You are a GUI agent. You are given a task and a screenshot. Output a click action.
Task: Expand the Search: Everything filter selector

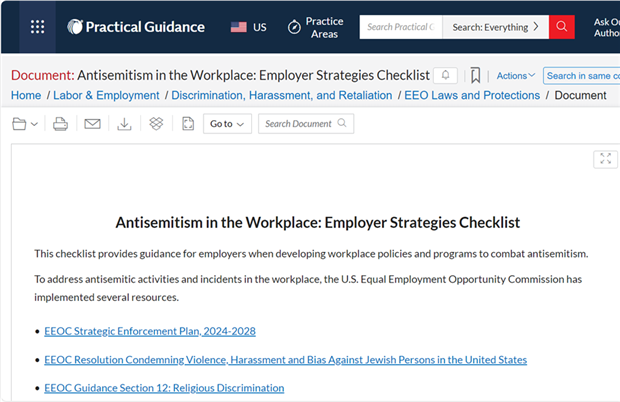pyautogui.click(x=495, y=27)
